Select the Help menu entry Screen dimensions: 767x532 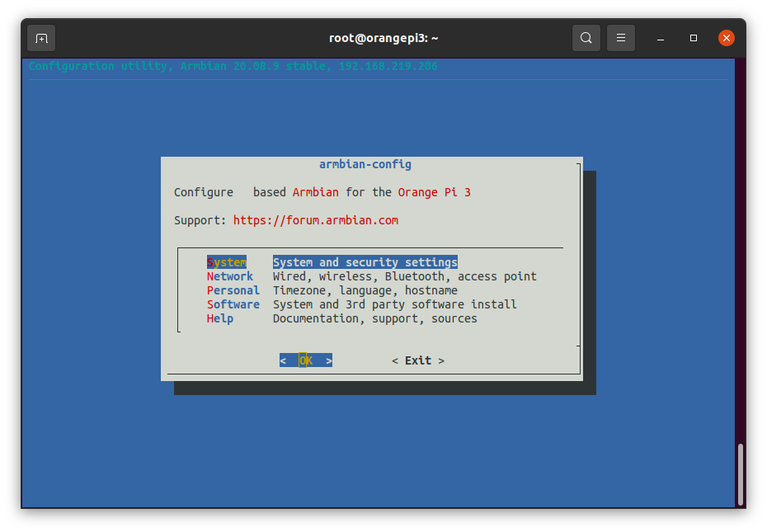pyautogui.click(x=219, y=318)
